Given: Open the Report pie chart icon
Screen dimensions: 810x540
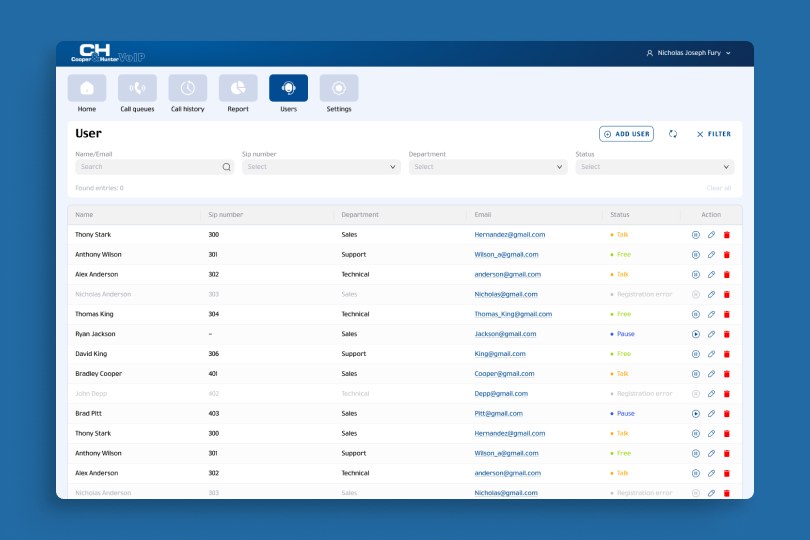Looking at the screenshot, I should pyautogui.click(x=238, y=89).
